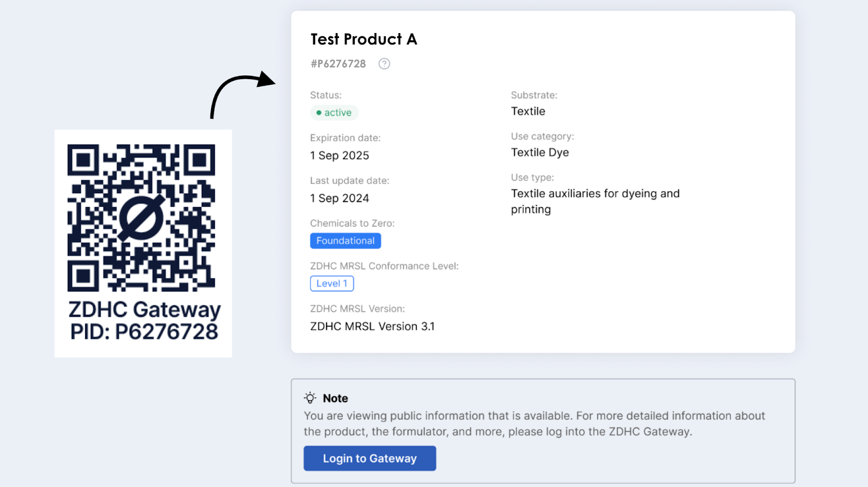Click the green active status pill
The height and width of the screenshot is (487, 868).
tap(334, 113)
